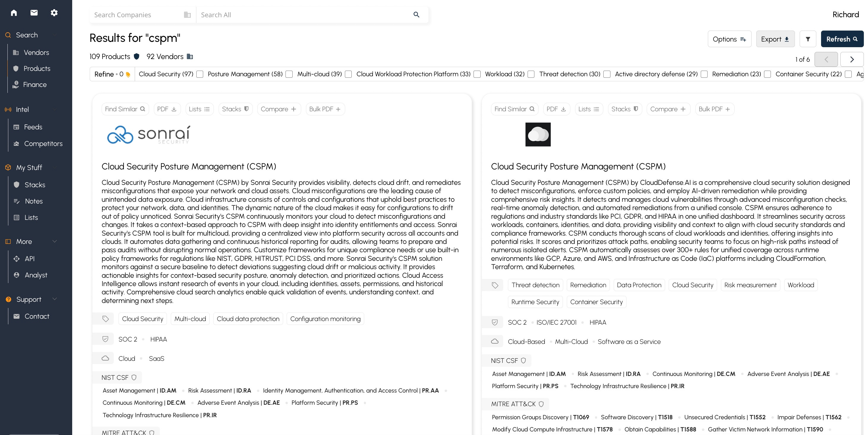868x435 pixels.
Task: Click the companies building icon in search field
Action: tap(187, 15)
